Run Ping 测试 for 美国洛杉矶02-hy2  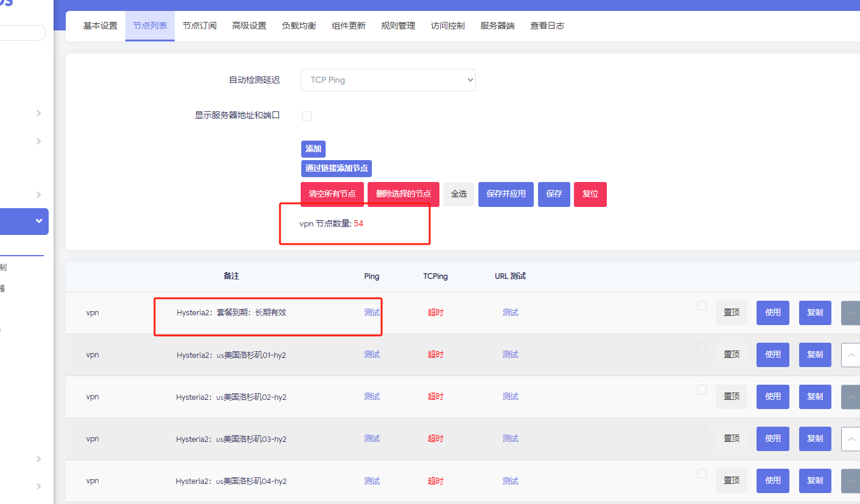[x=371, y=397]
